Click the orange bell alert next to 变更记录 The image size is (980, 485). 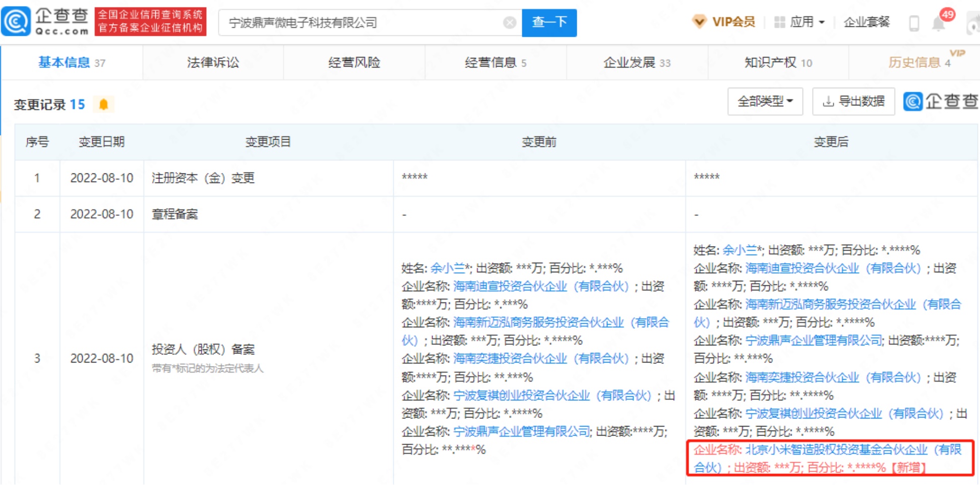(103, 104)
